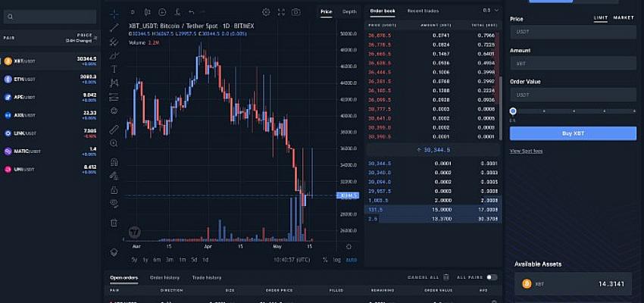Select the crosshair cursor tool

(114, 14)
